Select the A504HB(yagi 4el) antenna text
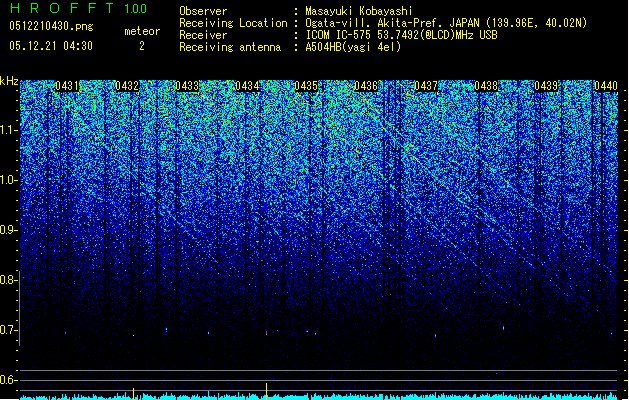 (x=353, y=47)
